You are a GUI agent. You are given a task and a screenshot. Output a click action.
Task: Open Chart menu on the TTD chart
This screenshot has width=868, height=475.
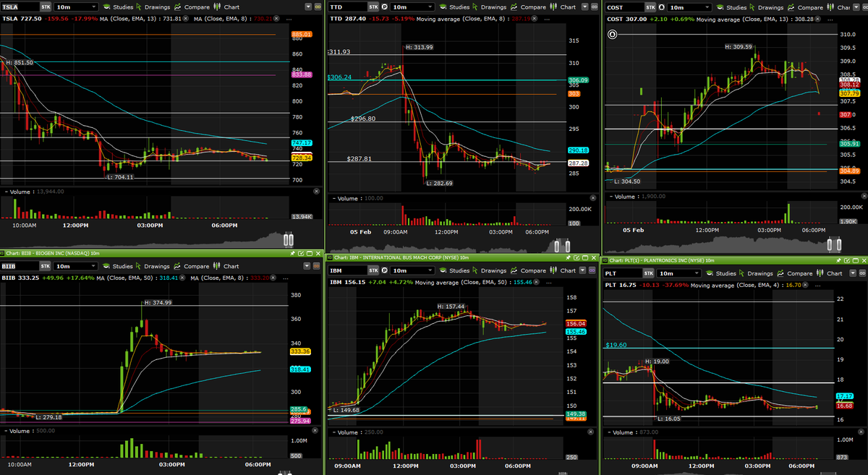click(563, 7)
